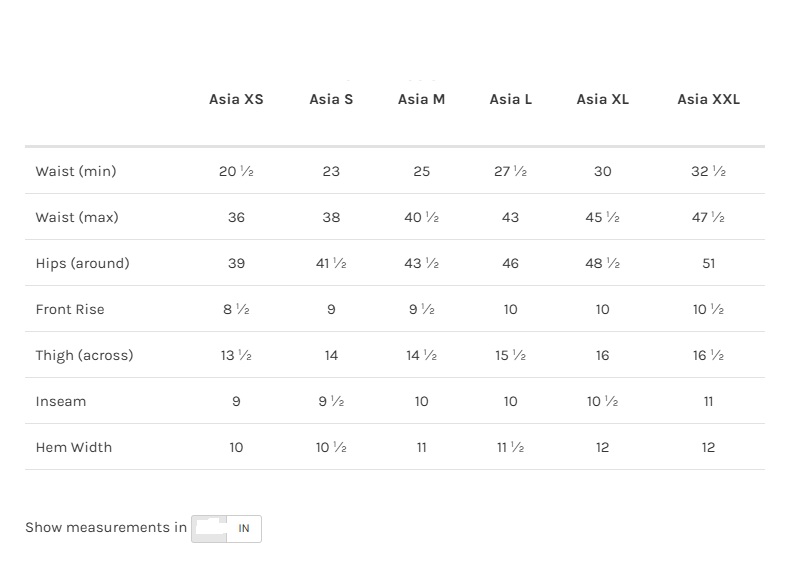Screen dimensions: 785x570
Task: Select the Asia XXL Hips value 51
Action: pos(708,263)
